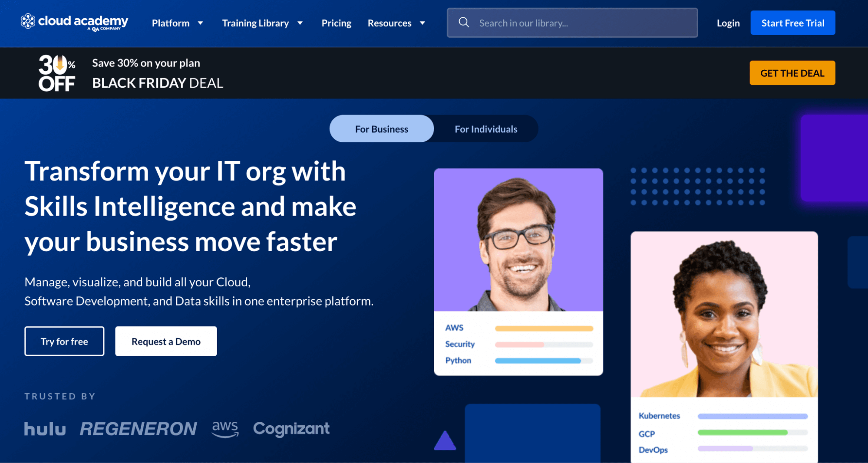Click the GET THE DEAL button

[x=792, y=73]
